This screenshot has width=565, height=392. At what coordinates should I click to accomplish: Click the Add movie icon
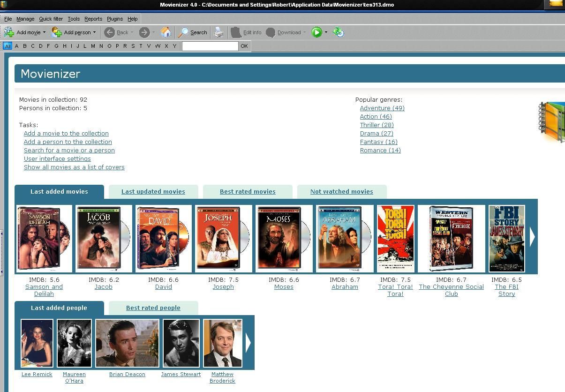pyautogui.click(x=9, y=32)
